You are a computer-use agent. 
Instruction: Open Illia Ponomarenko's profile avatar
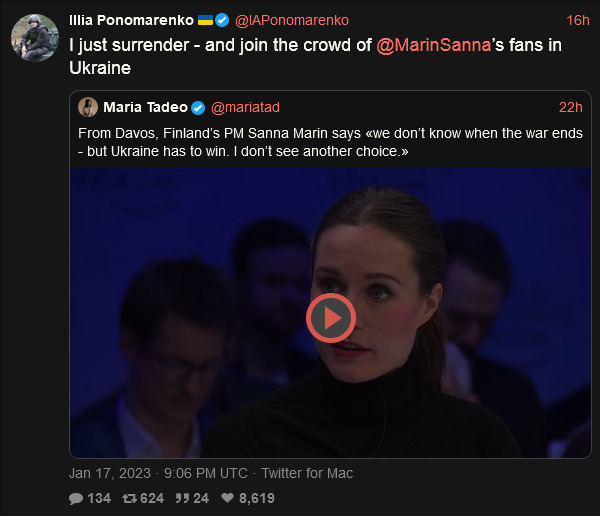coord(34,37)
